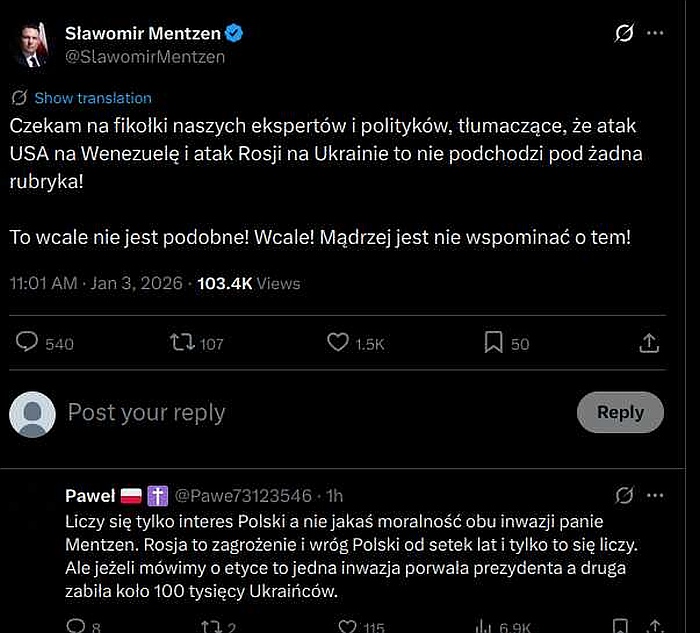Screen dimensions: 700x633
Task: Share the main post via share icon
Action: [649, 343]
